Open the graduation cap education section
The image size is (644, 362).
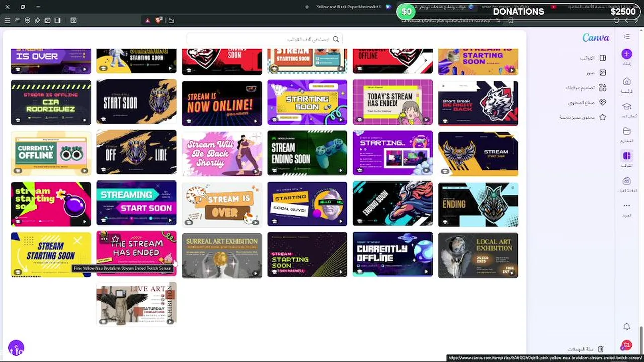627,107
